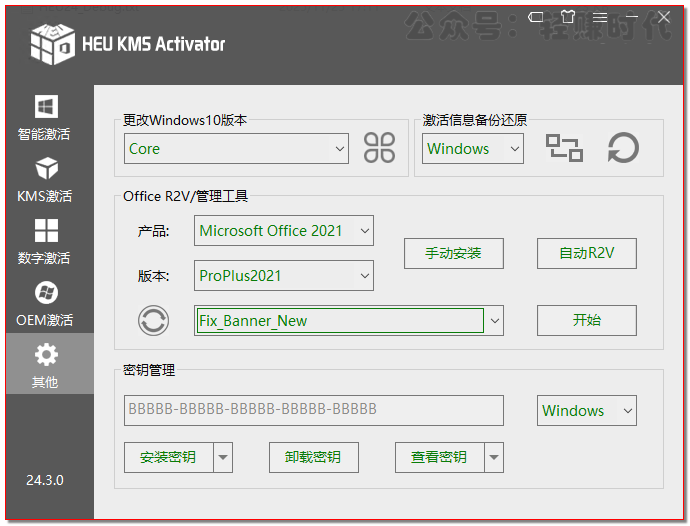Expand the 安装密钥 button arrow
The image size is (690, 526).
click(x=223, y=457)
